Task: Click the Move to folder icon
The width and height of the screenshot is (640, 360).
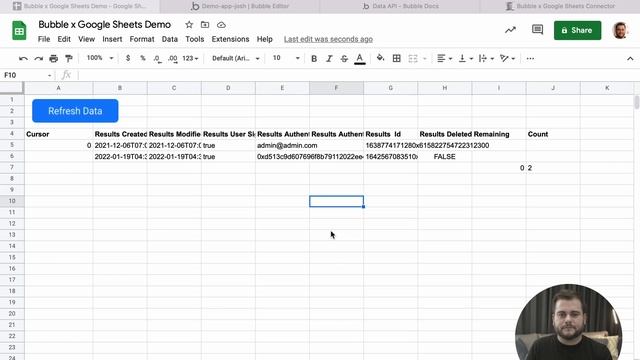Action: (x=205, y=25)
